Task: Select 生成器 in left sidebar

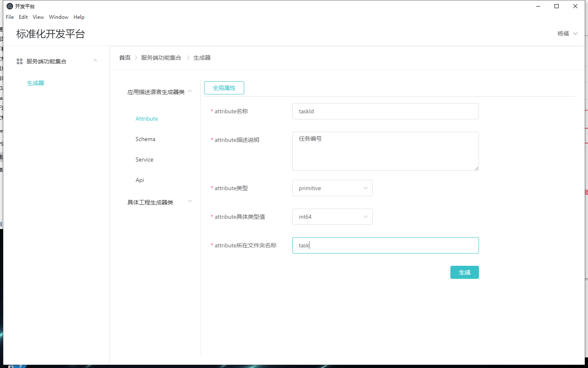Action: (x=36, y=83)
